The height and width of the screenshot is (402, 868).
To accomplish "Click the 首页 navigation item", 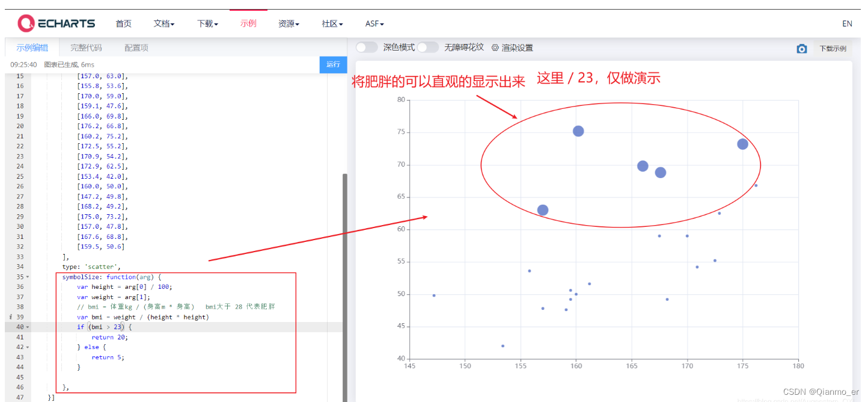I will pyautogui.click(x=123, y=23).
